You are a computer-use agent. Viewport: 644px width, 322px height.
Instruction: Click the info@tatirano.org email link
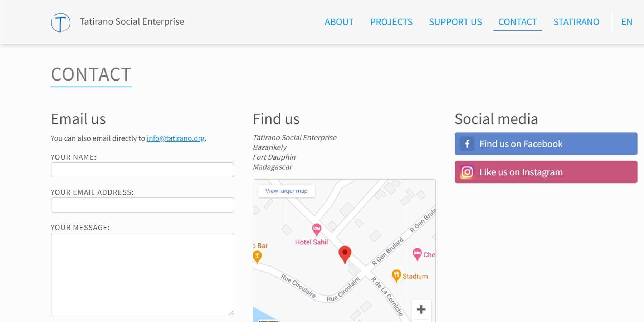[176, 138]
